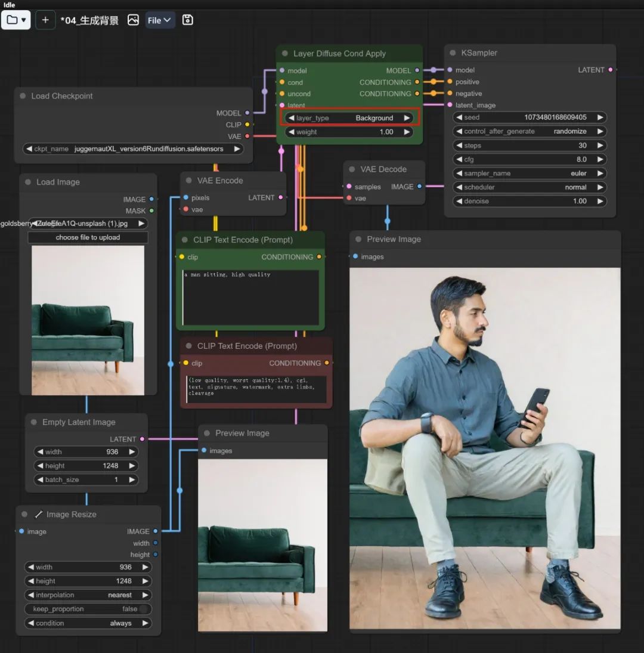Click next arrow on ckpt_name selector
This screenshot has height=653, width=644.
click(237, 148)
